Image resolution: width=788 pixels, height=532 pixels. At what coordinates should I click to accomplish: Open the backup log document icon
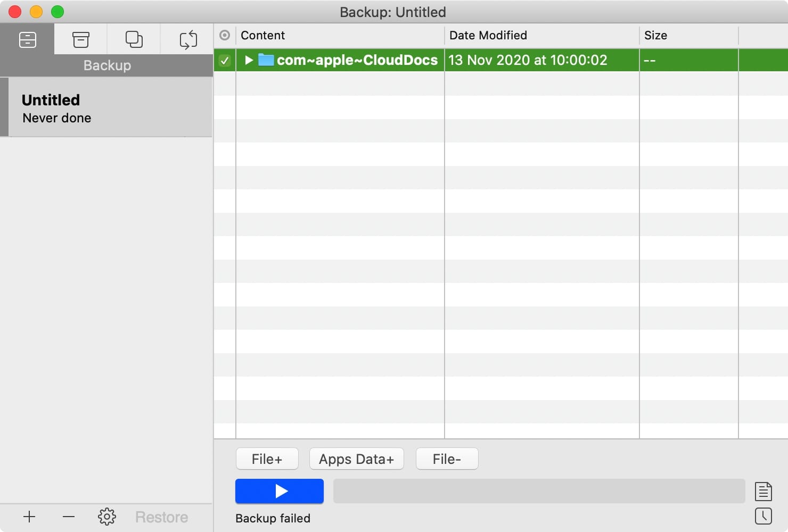pos(764,491)
